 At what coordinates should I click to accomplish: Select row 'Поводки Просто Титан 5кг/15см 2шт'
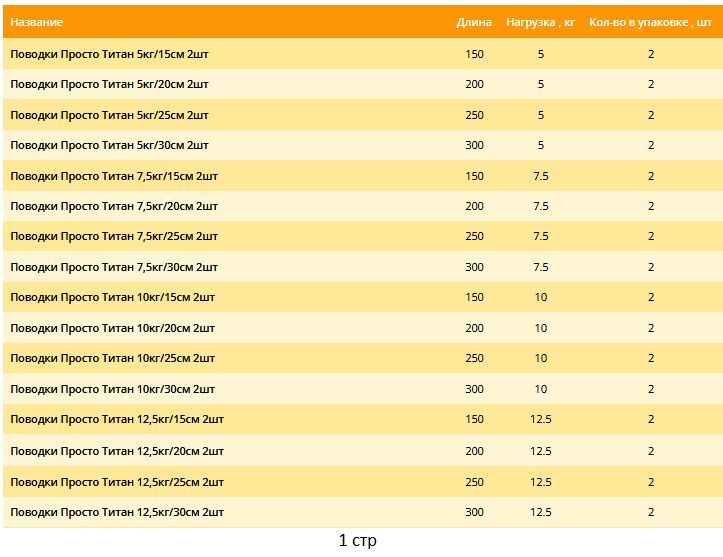tap(363, 54)
